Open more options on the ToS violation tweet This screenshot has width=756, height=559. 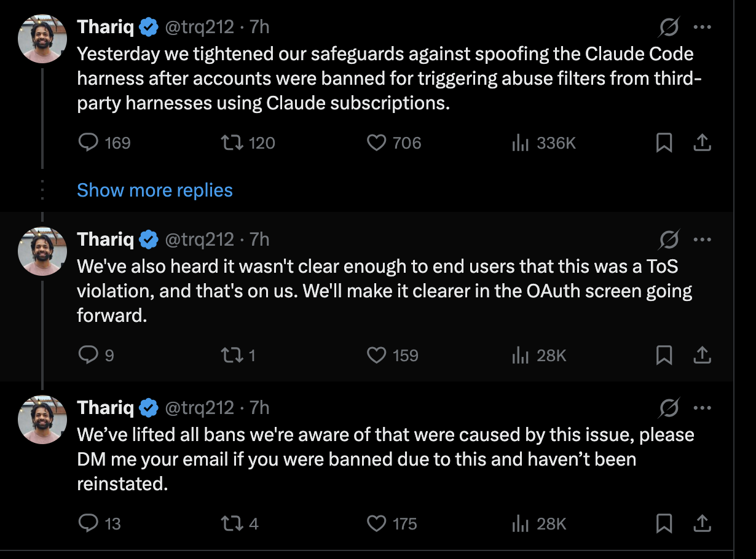(702, 240)
